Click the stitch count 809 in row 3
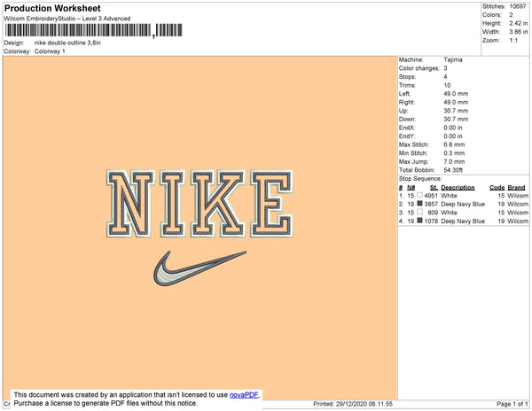This screenshot has width=532, height=411. point(433,213)
